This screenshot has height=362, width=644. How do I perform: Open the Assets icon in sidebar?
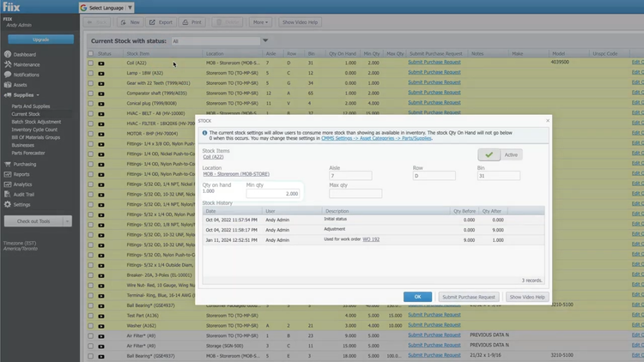(x=8, y=85)
